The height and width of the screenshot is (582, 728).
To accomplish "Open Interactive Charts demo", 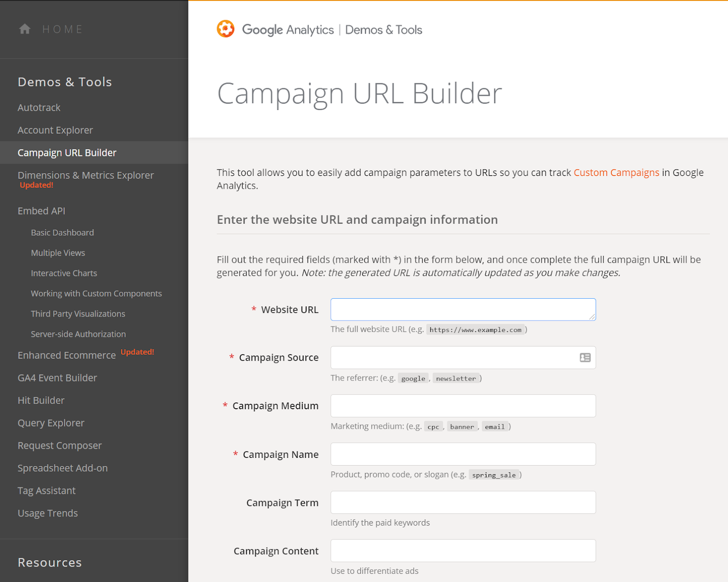I will tap(64, 273).
